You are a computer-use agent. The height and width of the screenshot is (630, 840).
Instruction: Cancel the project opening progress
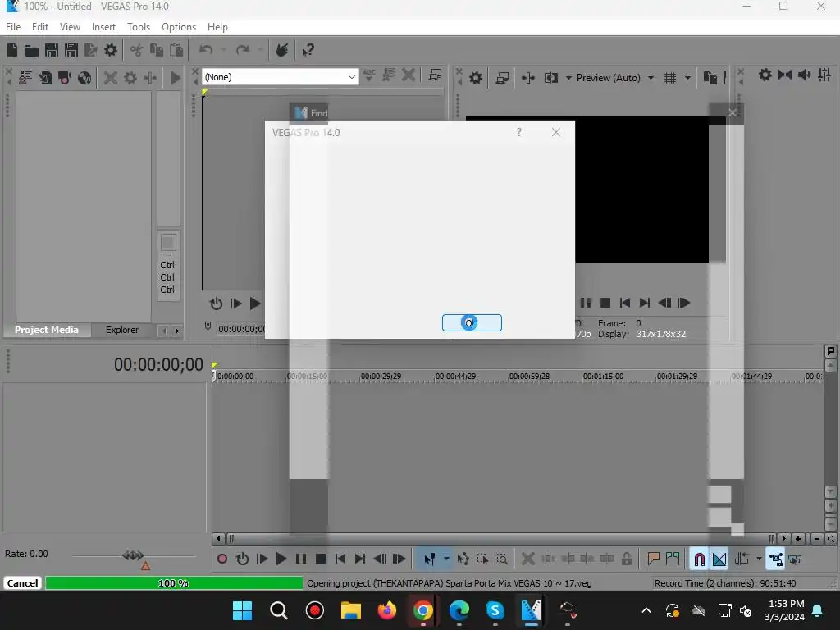(x=22, y=583)
